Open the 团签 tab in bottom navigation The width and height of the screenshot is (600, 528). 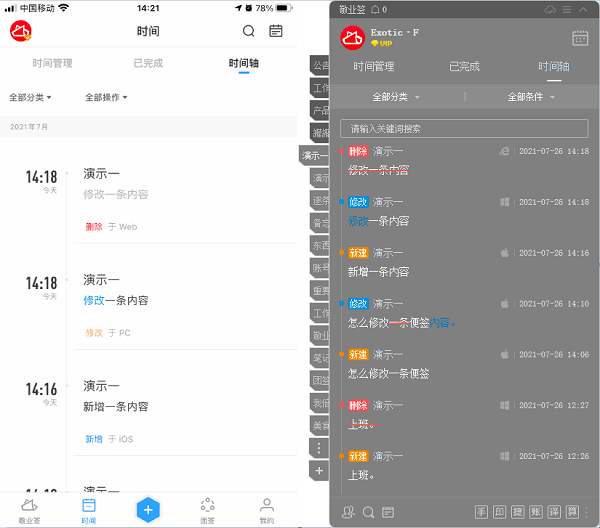pyautogui.click(x=207, y=511)
